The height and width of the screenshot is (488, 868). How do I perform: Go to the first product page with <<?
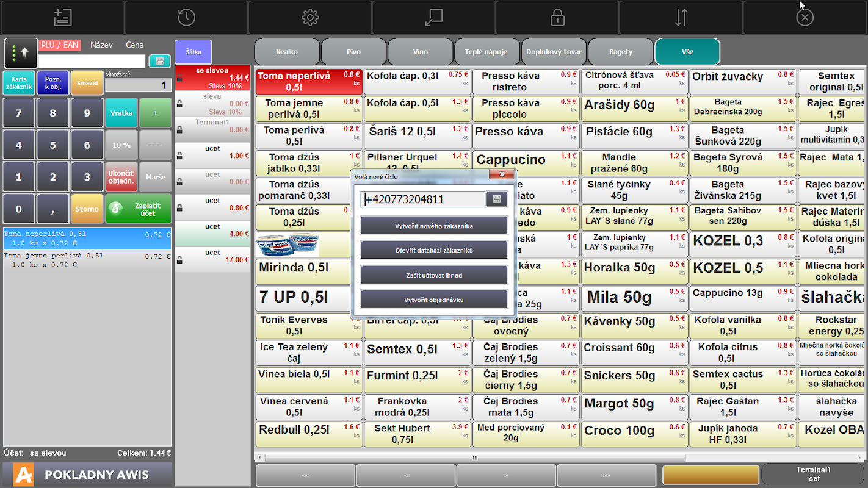click(305, 475)
